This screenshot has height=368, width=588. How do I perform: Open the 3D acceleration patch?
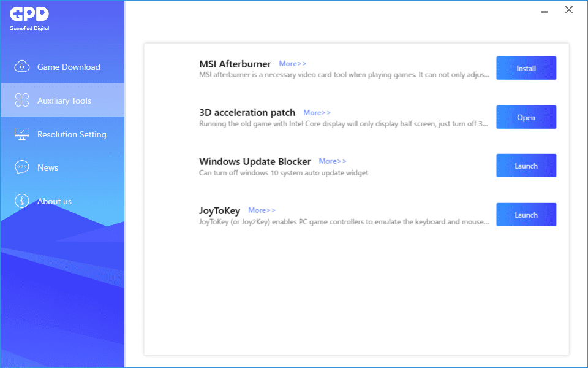point(526,117)
